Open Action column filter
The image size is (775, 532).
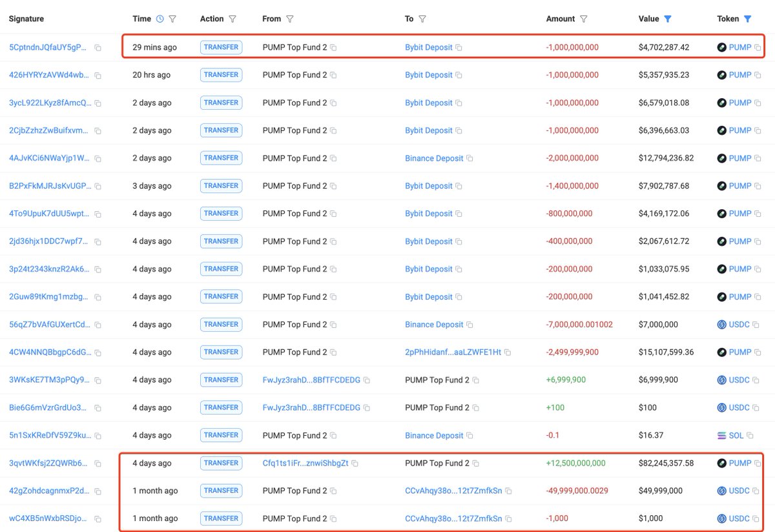[x=232, y=19]
